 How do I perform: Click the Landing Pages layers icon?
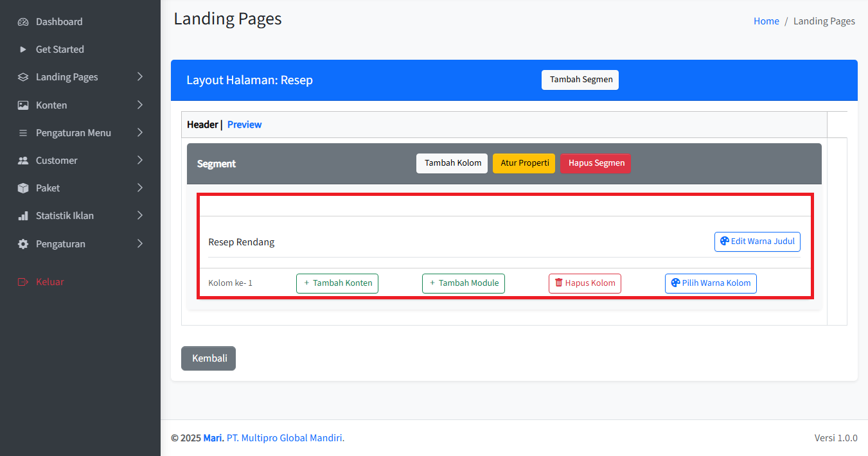point(23,77)
